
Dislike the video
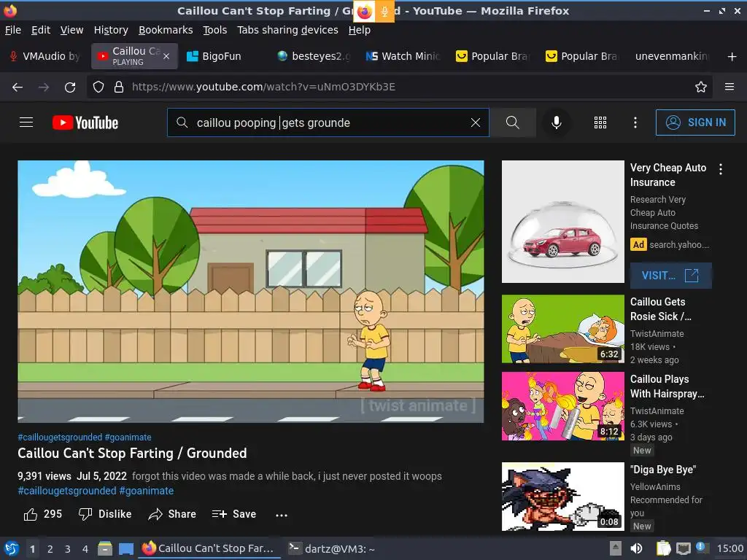point(105,514)
